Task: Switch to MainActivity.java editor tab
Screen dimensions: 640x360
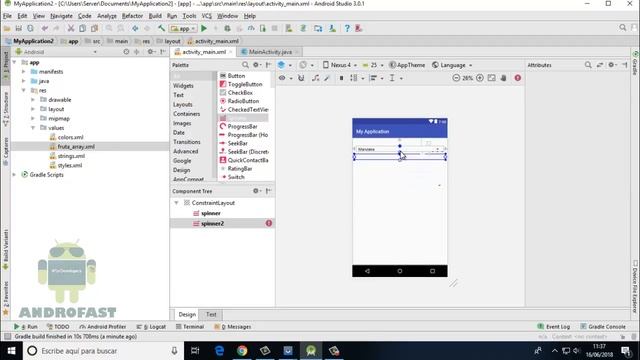Action: [270, 52]
